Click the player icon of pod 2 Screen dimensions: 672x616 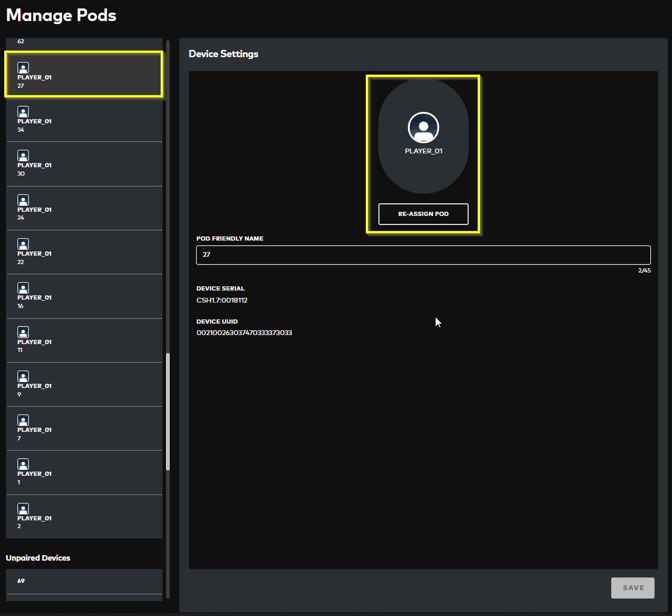pyautogui.click(x=23, y=509)
